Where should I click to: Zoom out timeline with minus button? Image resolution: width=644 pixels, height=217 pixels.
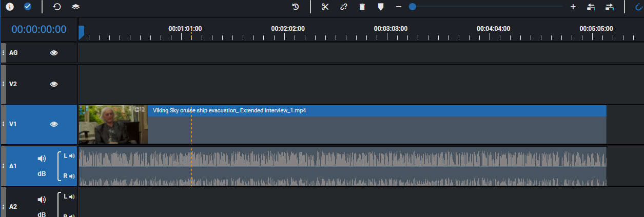coord(398,7)
